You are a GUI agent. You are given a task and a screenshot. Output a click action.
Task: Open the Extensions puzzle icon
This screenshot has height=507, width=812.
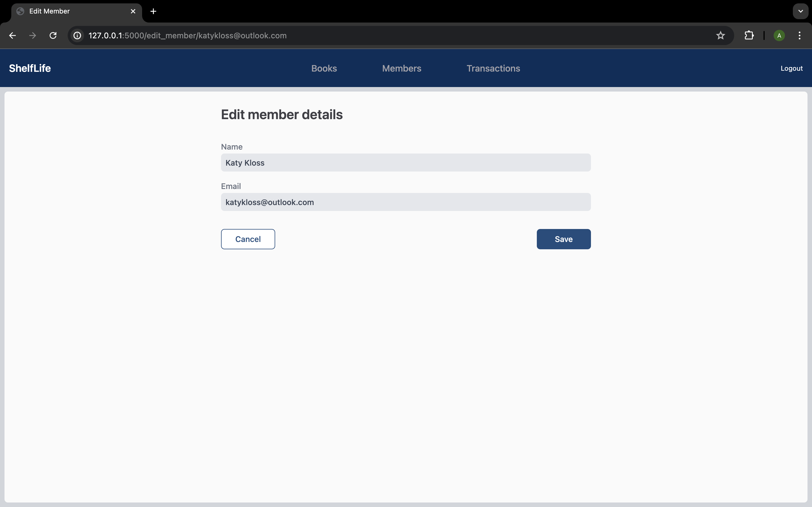[x=749, y=35]
